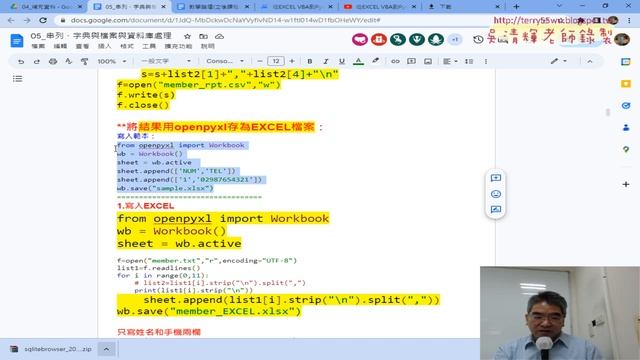Open the text color picker

pos(358,61)
